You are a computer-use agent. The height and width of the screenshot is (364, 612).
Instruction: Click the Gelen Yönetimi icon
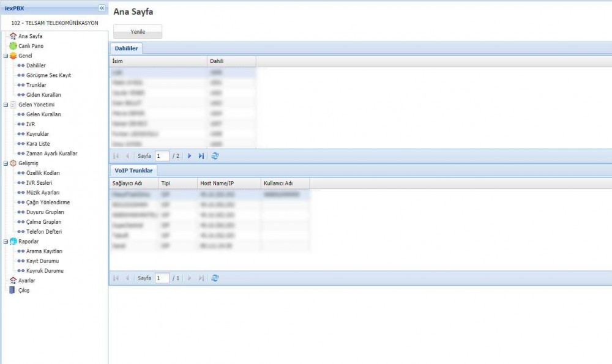(x=13, y=105)
